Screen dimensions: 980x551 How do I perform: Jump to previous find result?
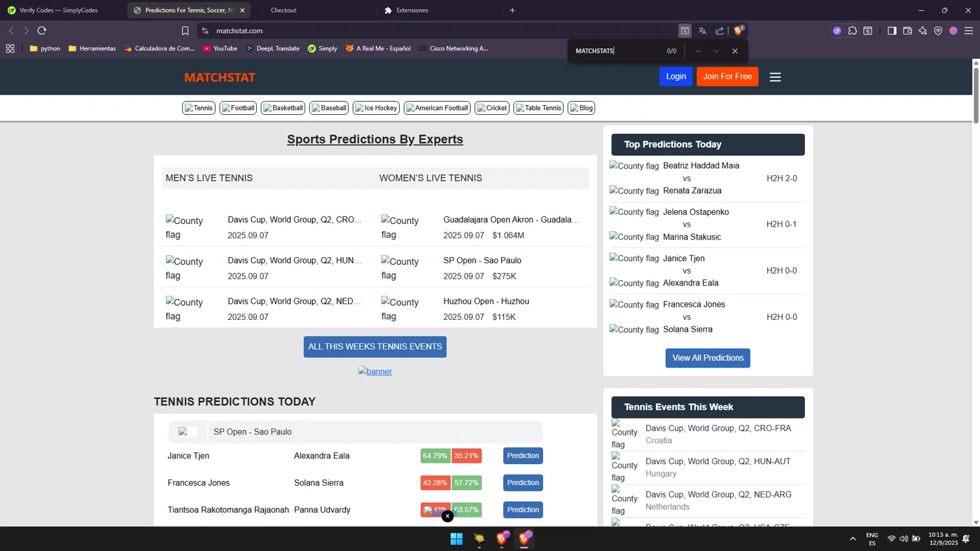tap(698, 51)
